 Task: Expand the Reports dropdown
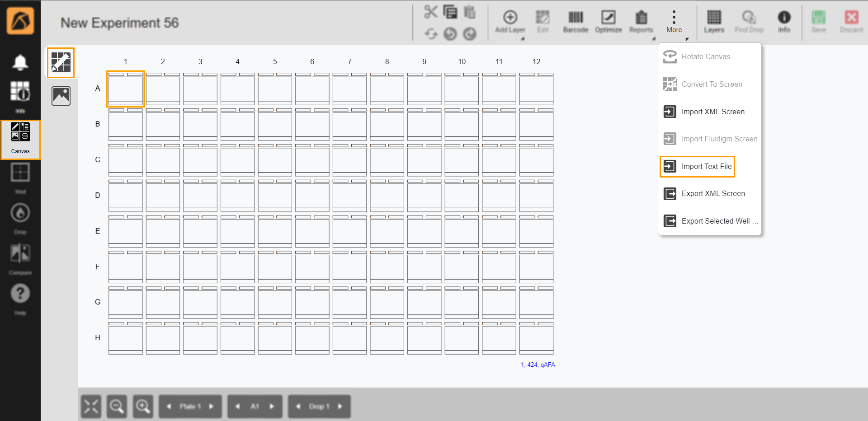coord(653,39)
